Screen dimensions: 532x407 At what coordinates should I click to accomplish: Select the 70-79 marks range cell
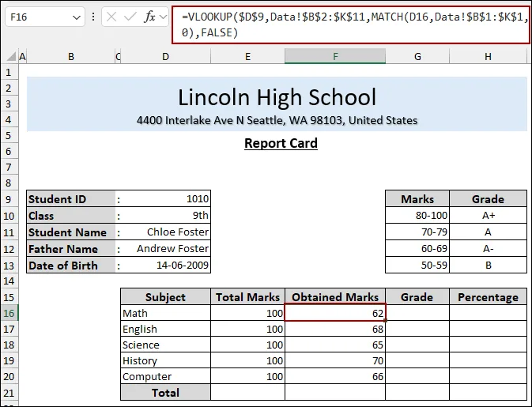pyautogui.click(x=417, y=232)
